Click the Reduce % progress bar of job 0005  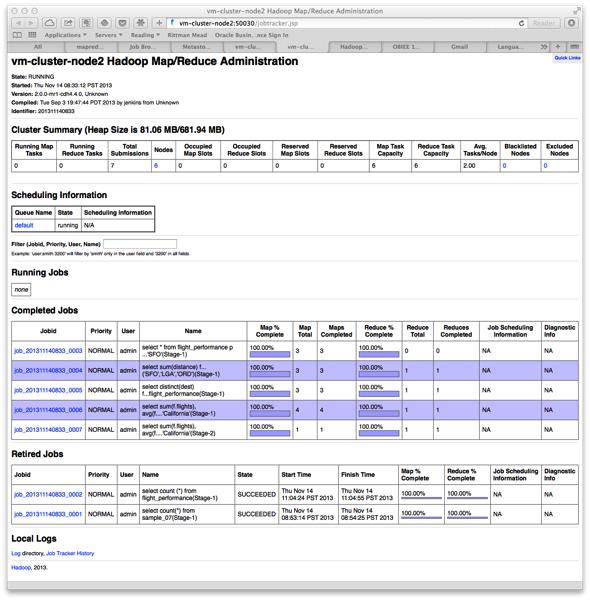[x=379, y=394]
